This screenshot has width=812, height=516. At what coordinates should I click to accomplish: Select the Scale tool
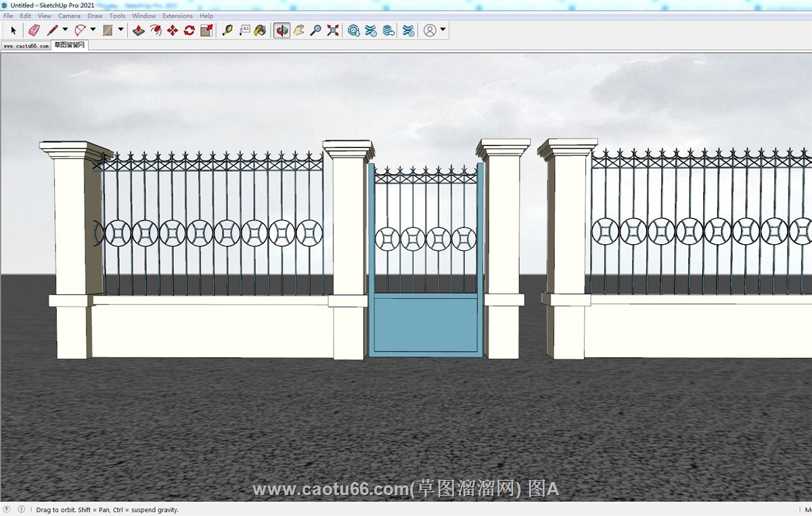click(206, 30)
